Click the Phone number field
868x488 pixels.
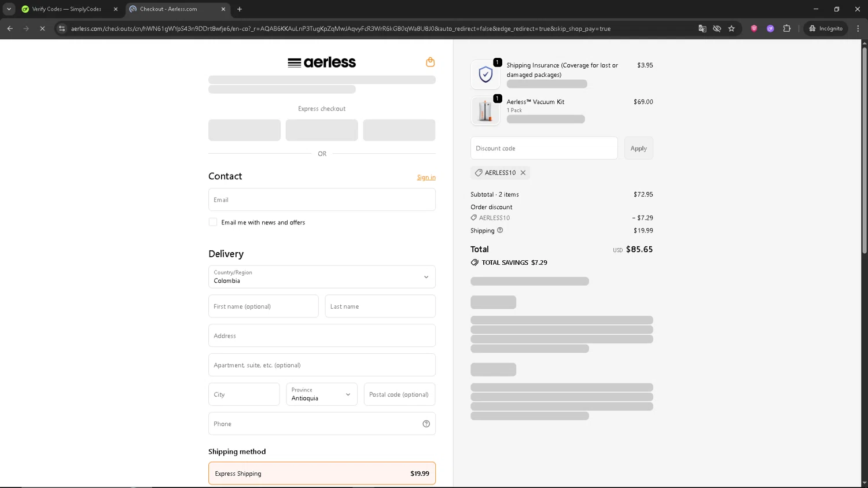tap(322, 424)
